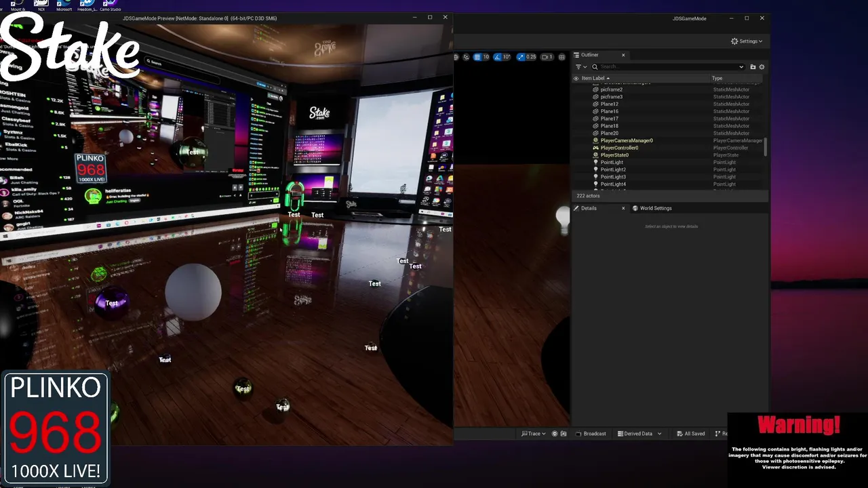This screenshot has height=488, width=868.
Task: Click the viewport layout maximize icon
Action: pos(563,57)
